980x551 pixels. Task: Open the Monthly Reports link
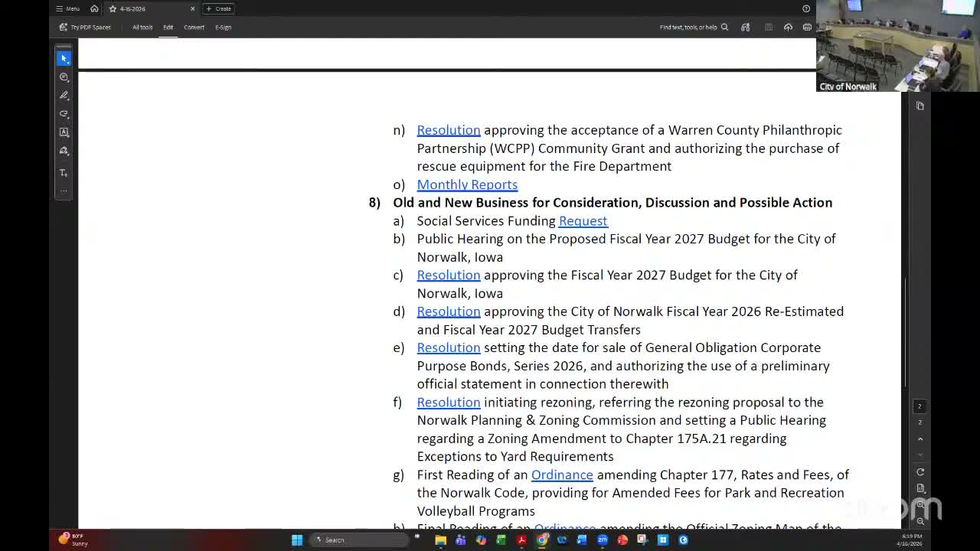[467, 184]
